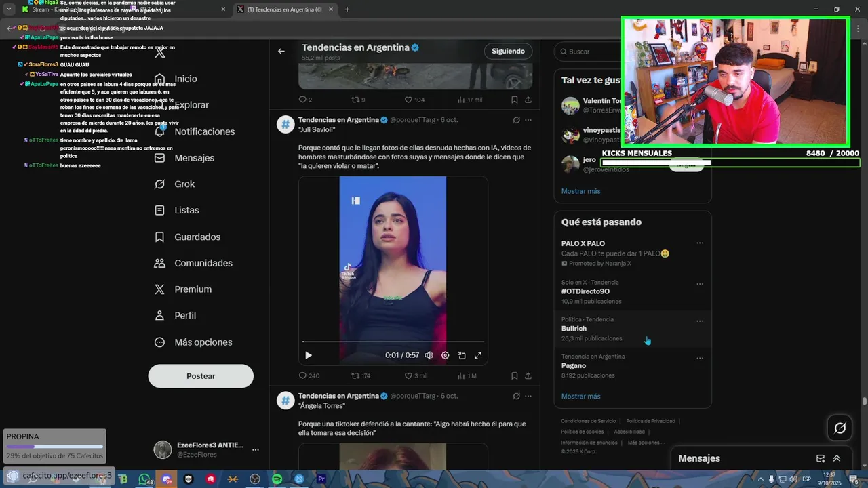The width and height of the screenshot is (868, 488).
Task: Open more options for Pagano trend
Action: (700, 359)
